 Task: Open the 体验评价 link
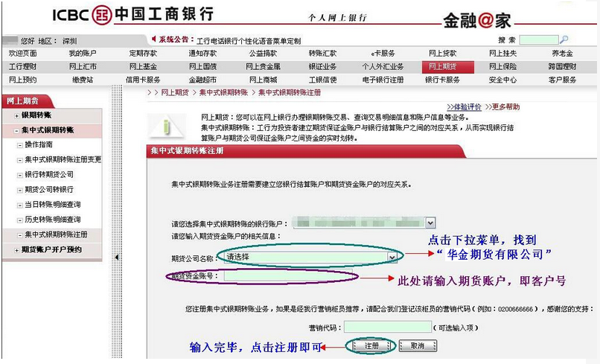(464, 106)
